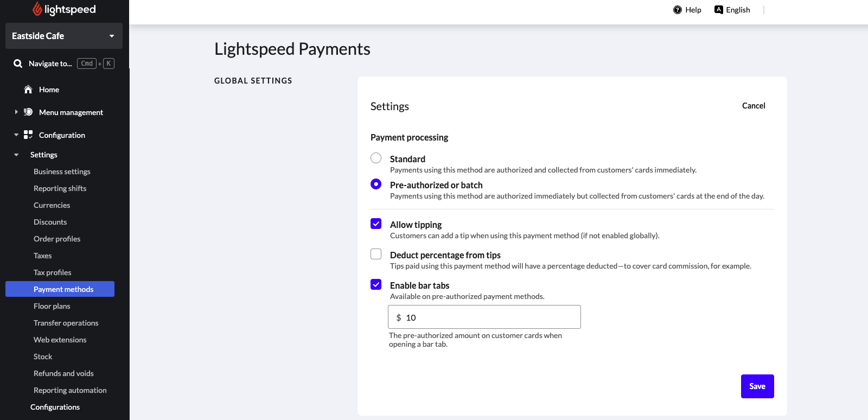
Task: Go to Currencies settings
Action: (52, 205)
